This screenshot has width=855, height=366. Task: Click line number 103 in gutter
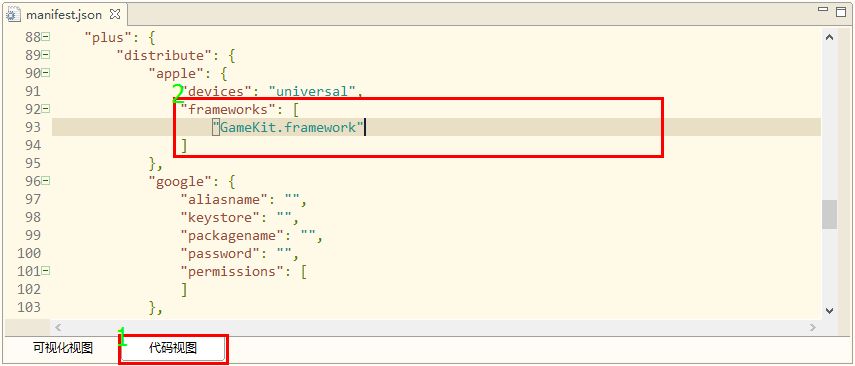(29, 307)
